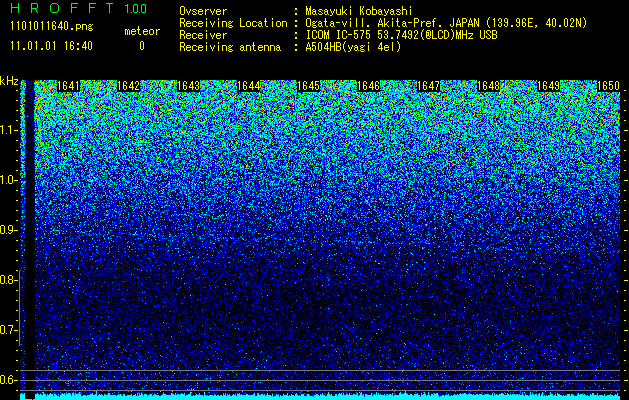The width and height of the screenshot is (629, 400).
Task: Click the 1644 time marker
Action: tap(249, 86)
